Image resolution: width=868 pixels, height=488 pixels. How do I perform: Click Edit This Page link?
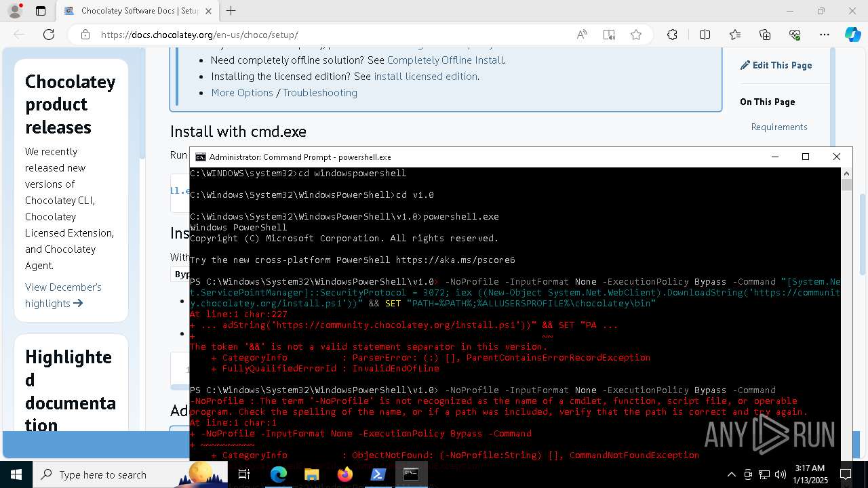[776, 65]
